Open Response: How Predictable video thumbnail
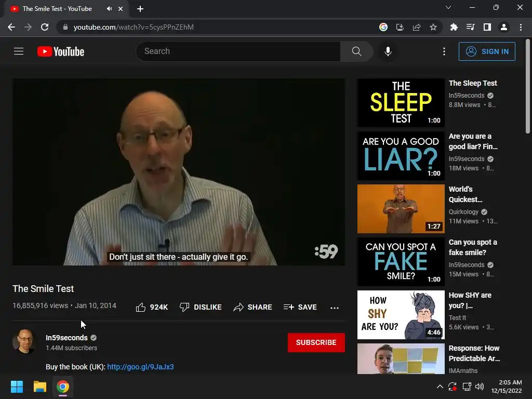The width and height of the screenshot is (532, 399). [x=401, y=358]
